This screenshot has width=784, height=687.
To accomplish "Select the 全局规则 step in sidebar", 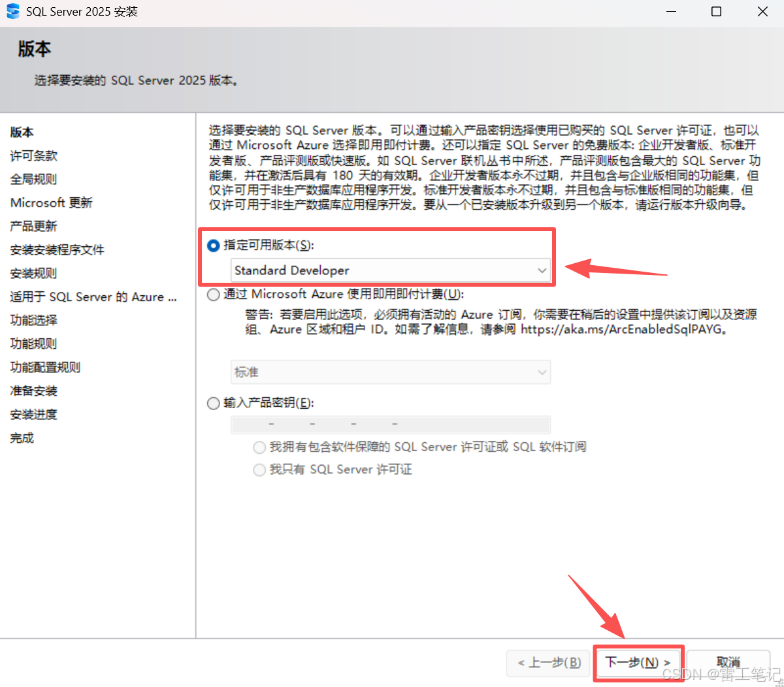I will (34, 180).
